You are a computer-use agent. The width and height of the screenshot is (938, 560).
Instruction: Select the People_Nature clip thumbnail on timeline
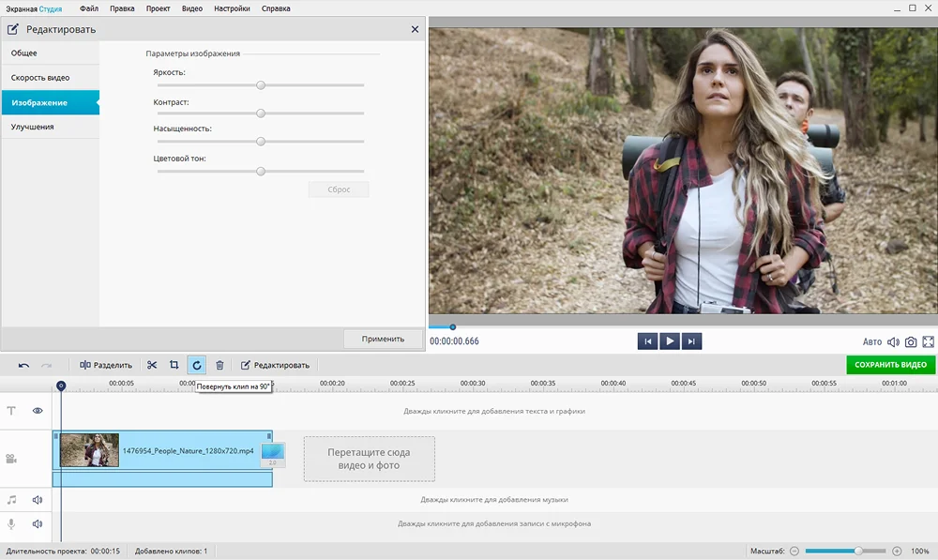[x=90, y=450]
